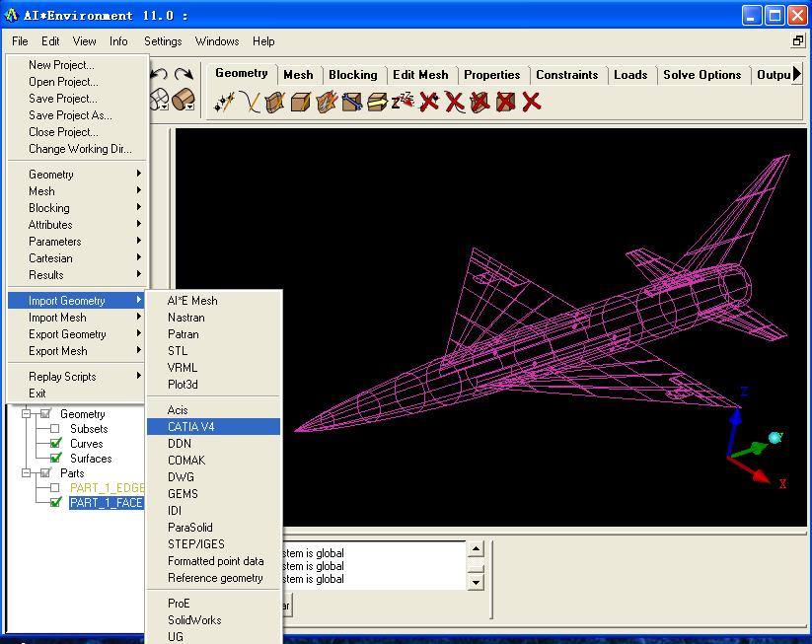Choose STEP/IGES import option
This screenshot has width=812, height=644.
[x=214, y=544]
